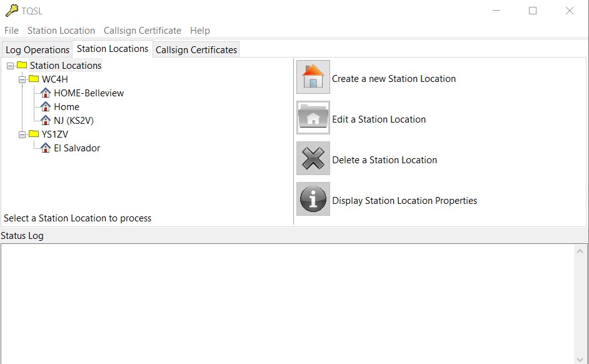Open the Callsign Certificate menu
The height and width of the screenshot is (364, 589).
(143, 31)
